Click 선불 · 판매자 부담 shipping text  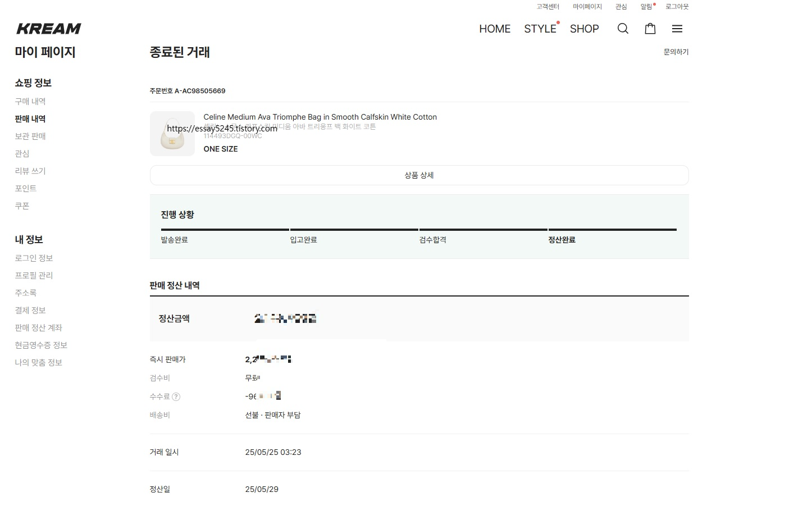(x=273, y=415)
